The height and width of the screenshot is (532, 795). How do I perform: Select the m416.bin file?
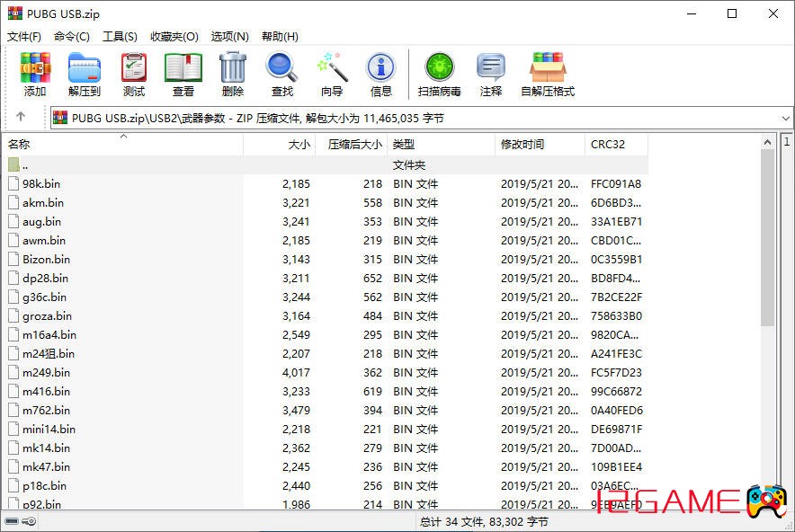(x=49, y=391)
